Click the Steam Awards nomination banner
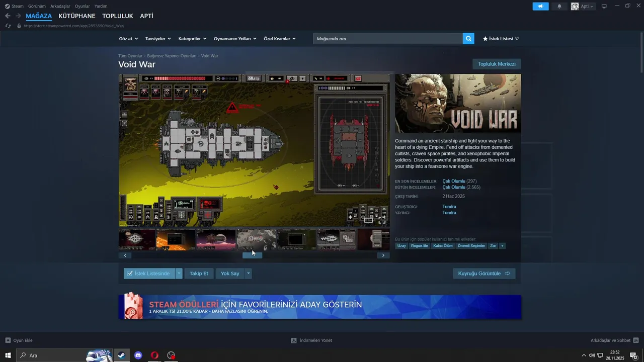Image resolution: width=644 pixels, height=362 pixels. (x=319, y=307)
